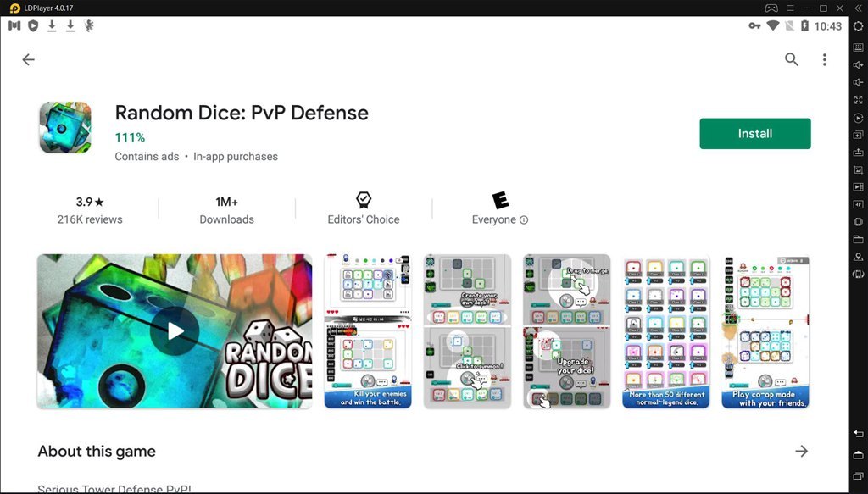Click the LDPlayer logo in the title bar
This screenshot has width=868, height=494.
(15, 8)
